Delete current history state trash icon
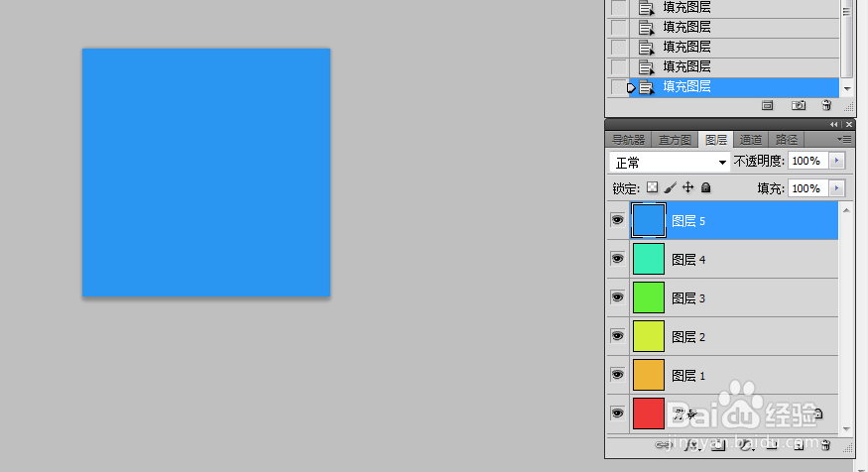This screenshot has height=472, width=868. click(826, 105)
